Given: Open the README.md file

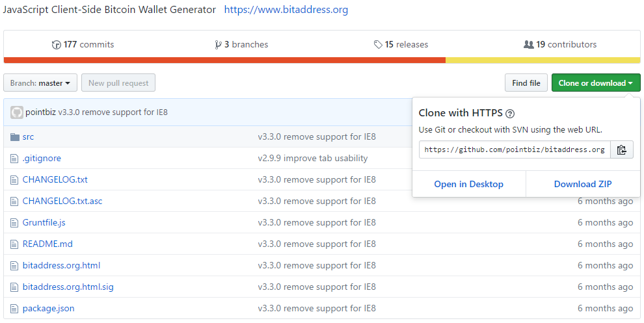Looking at the screenshot, I should click(47, 244).
